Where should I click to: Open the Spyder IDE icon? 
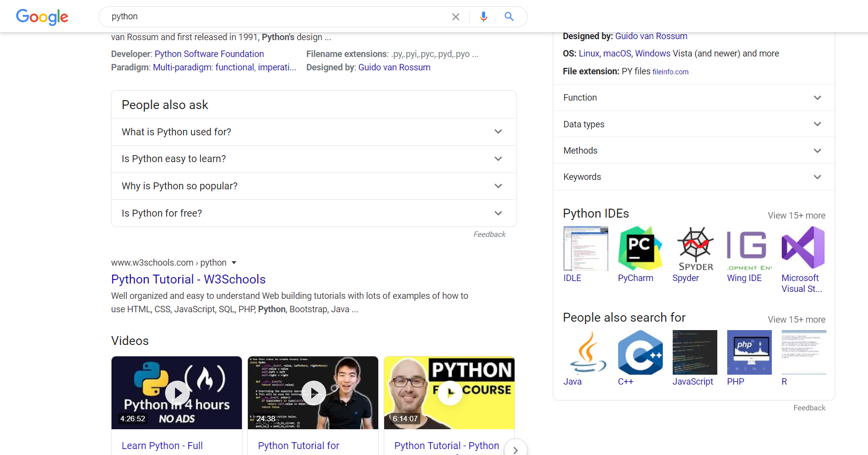(695, 248)
